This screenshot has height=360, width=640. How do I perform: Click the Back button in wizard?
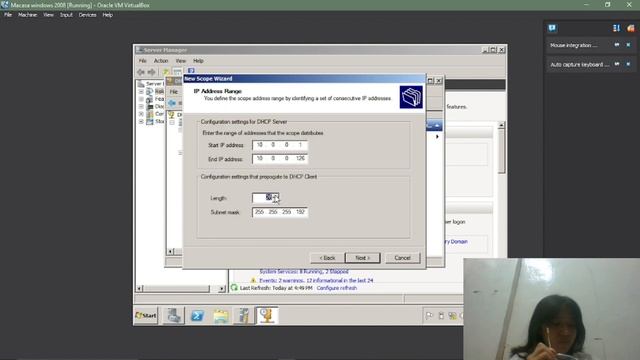point(327,258)
